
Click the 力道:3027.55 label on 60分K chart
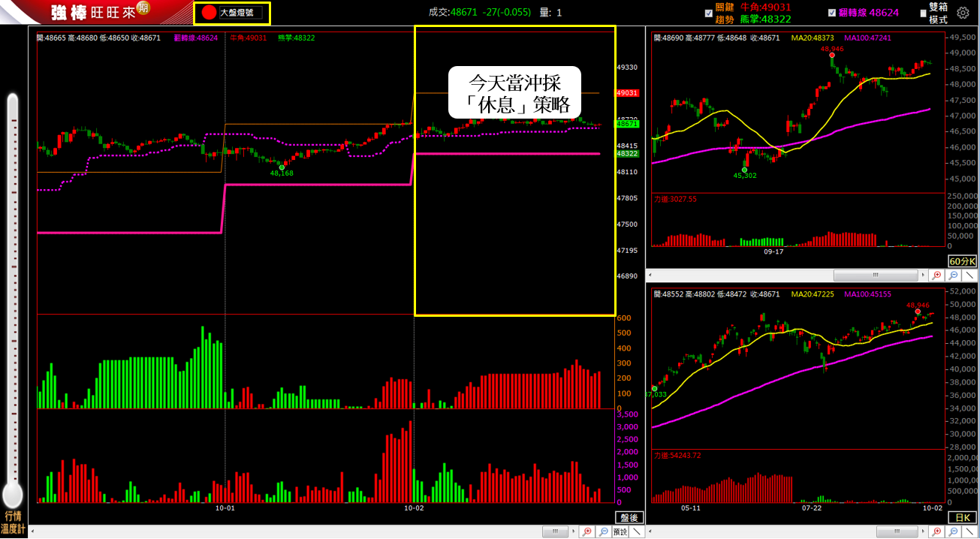coord(675,199)
